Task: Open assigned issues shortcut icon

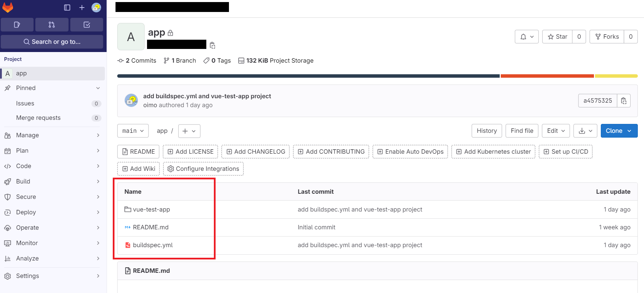Action: [17, 25]
